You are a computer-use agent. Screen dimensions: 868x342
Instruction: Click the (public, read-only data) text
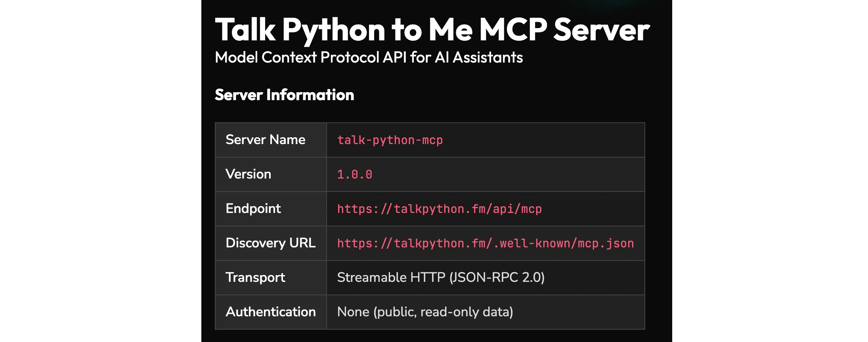443,312
